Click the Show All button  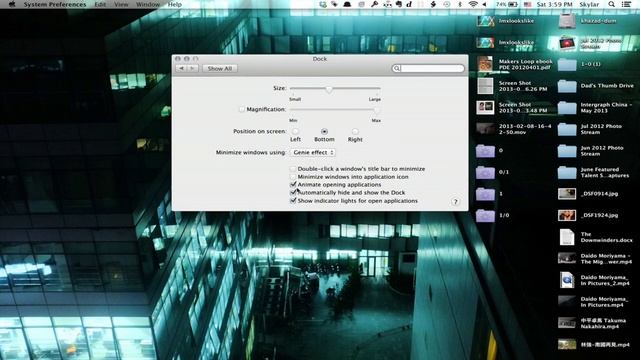pos(220,69)
